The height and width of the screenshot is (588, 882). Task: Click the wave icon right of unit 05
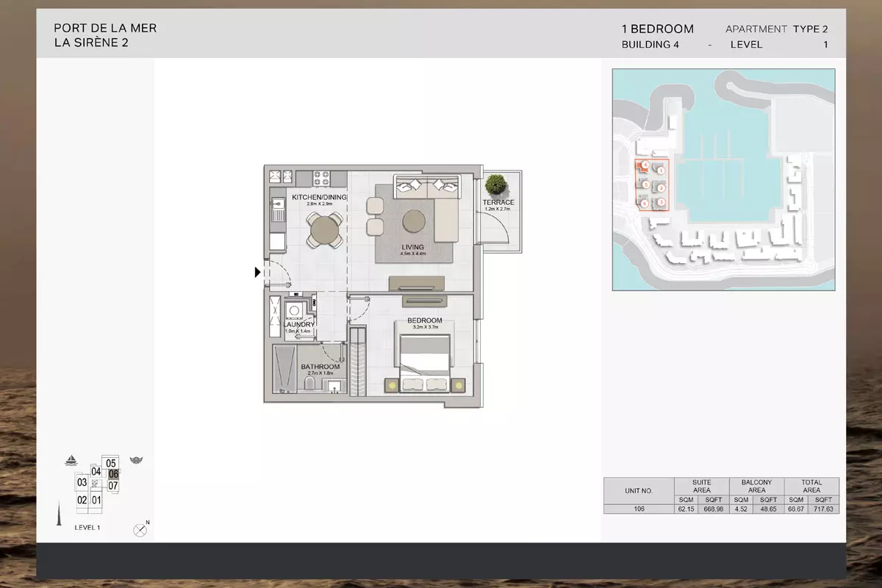coord(135,461)
